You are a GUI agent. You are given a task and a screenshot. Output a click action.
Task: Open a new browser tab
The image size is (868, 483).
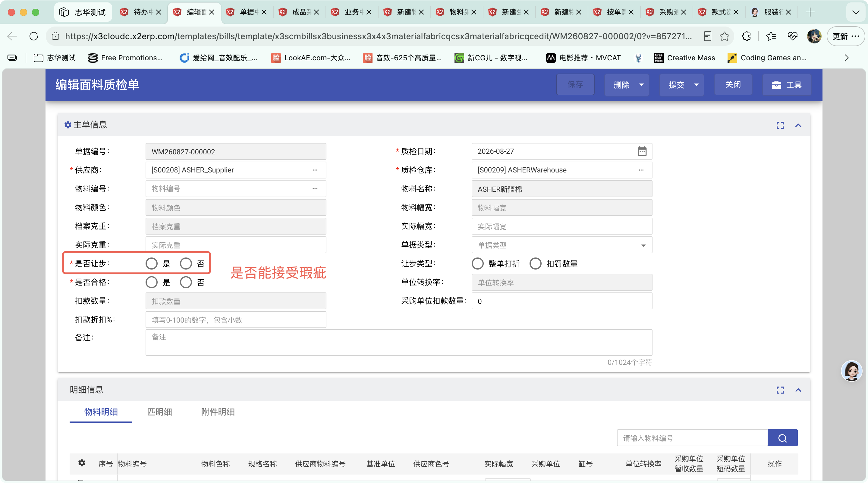810,12
